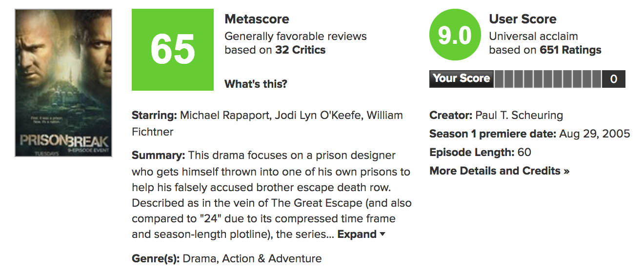Screen dimensions: 644x274
Task: Click the User Score heading
Action: [x=523, y=19]
